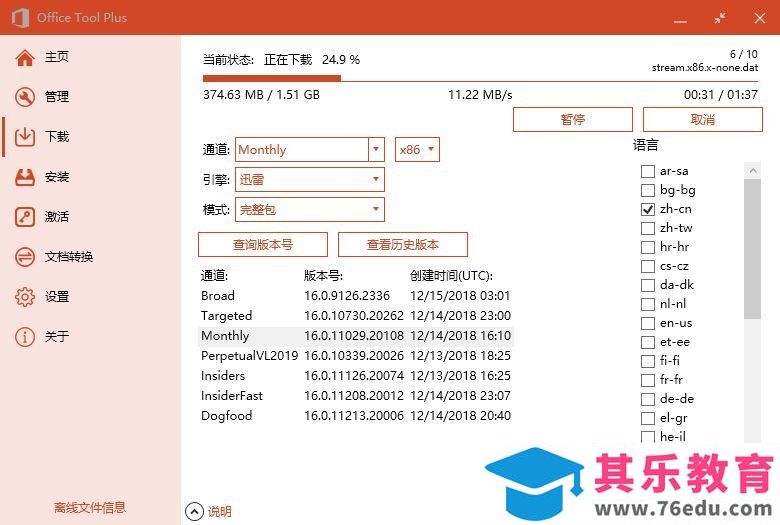This screenshot has width=780, height=525.
Task: Enable the hr-hr language checkbox
Action: click(x=648, y=247)
